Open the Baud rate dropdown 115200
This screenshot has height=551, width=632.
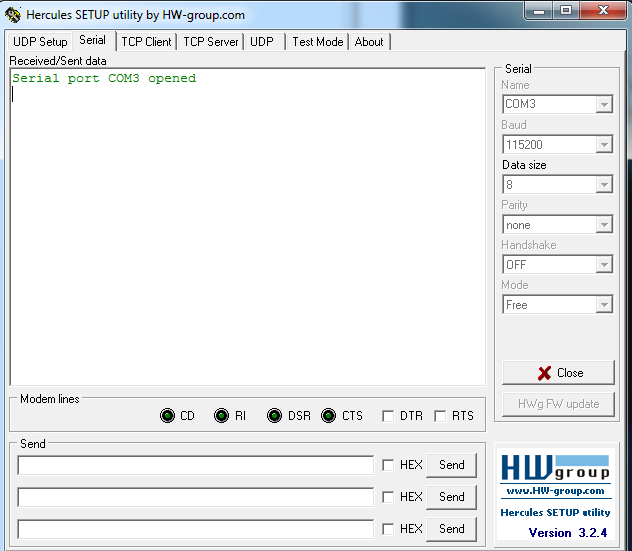pos(558,144)
